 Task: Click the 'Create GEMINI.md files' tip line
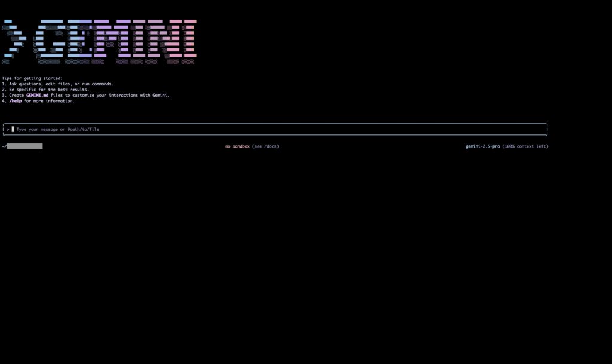coord(85,95)
